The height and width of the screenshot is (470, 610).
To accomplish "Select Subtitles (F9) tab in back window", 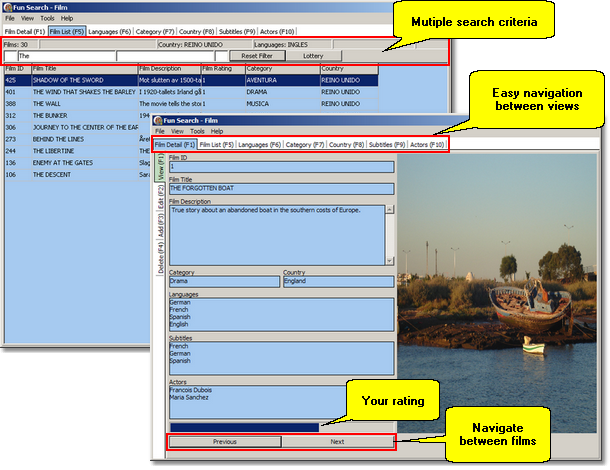I will [x=237, y=32].
